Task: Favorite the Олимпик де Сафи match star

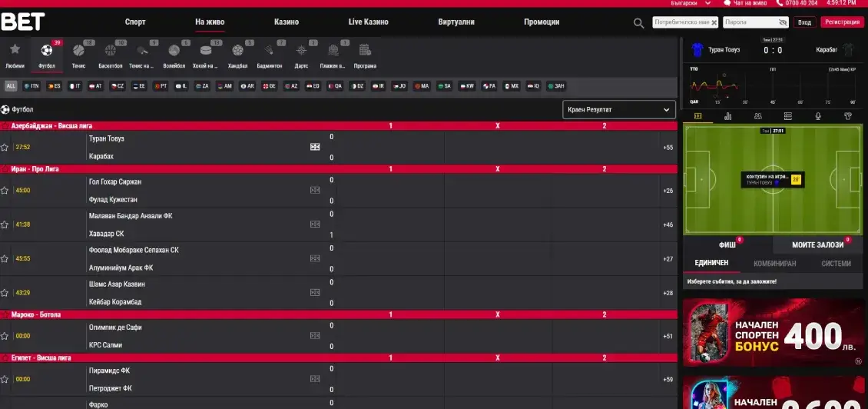Action: (5, 336)
